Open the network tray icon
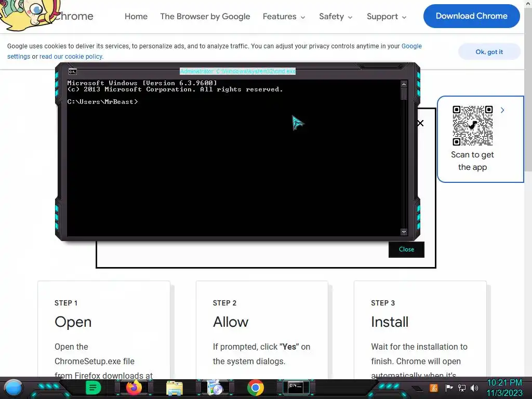 461,388
